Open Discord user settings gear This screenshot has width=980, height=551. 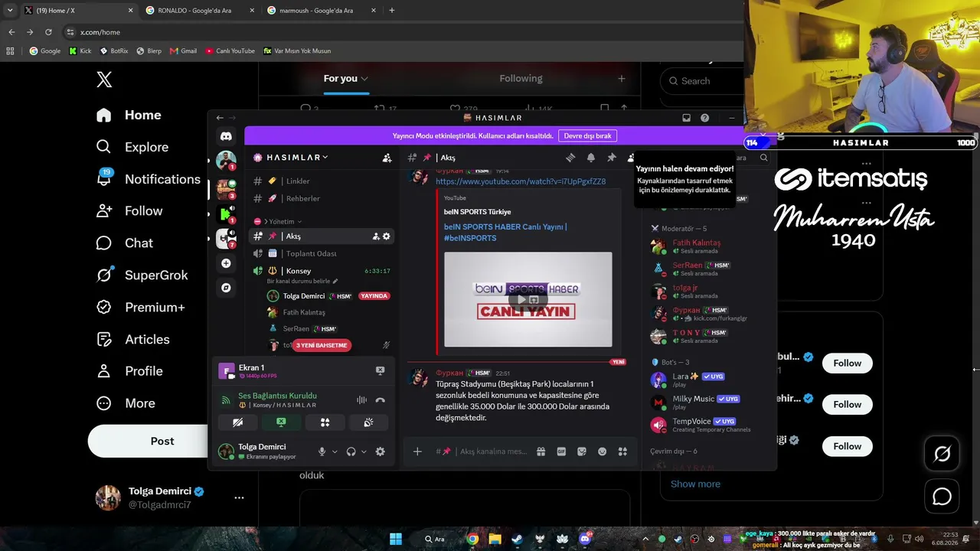click(x=380, y=452)
